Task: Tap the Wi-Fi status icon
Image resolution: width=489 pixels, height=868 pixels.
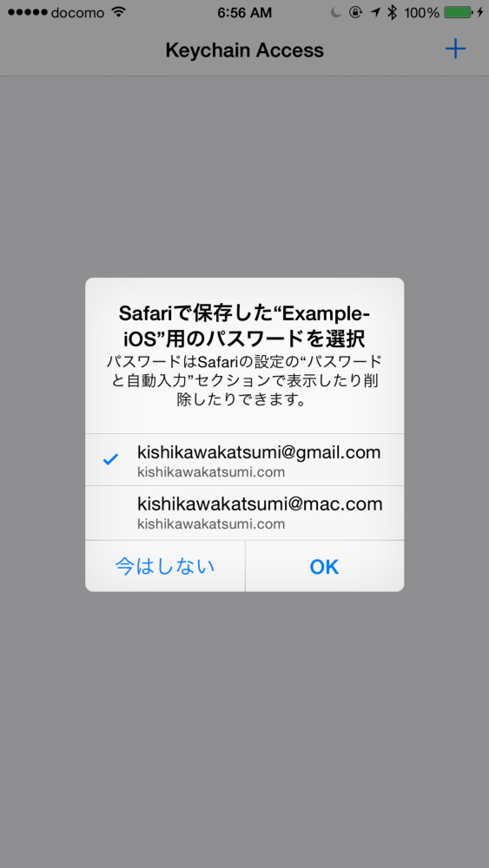Action: [x=118, y=12]
